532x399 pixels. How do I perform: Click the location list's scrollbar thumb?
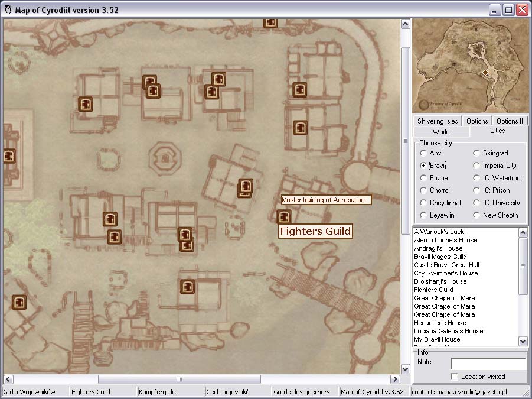tap(523, 266)
